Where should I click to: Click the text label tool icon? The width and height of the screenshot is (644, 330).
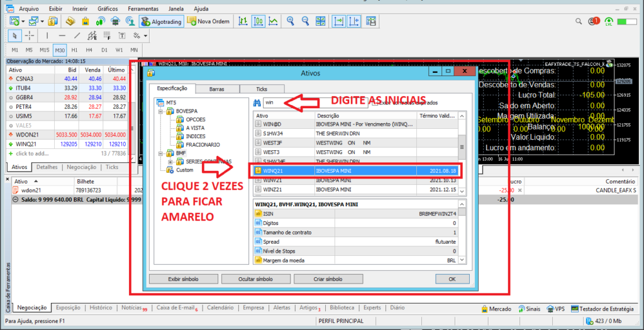[x=121, y=36]
